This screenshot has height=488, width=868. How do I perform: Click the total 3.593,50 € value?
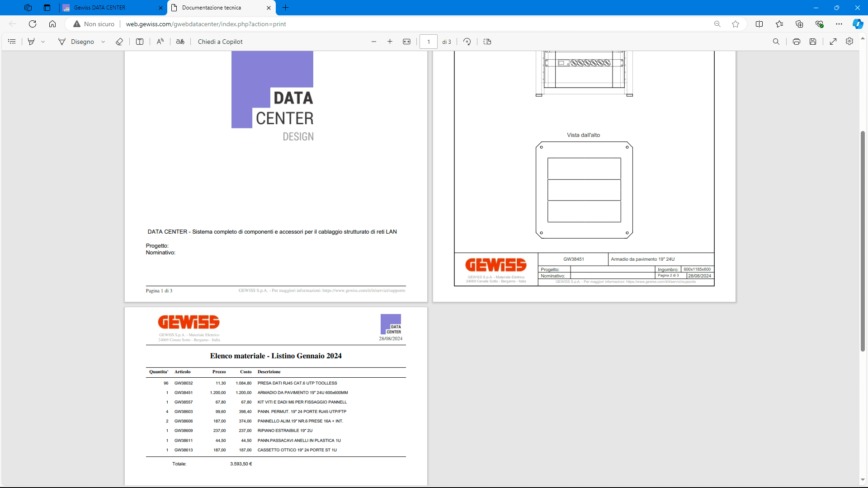click(241, 464)
